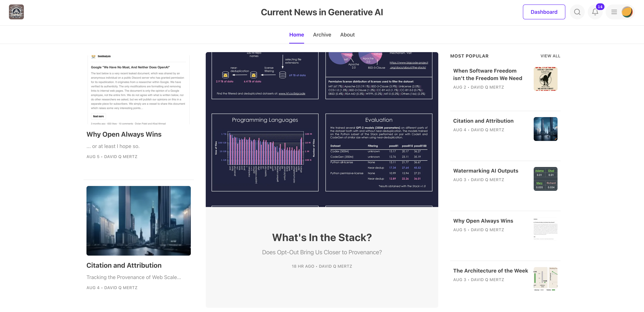Toggle the notifications panel open
This screenshot has width=644, height=312.
tap(596, 12)
